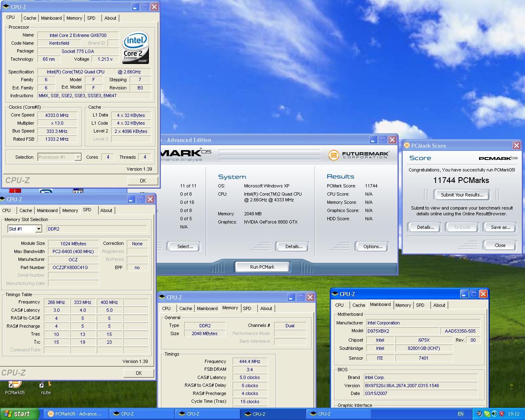This screenshot has width=525, height=420.
Task: Open Mainboard tab in top-left CPU-Z window
Action: pos(51,18)
